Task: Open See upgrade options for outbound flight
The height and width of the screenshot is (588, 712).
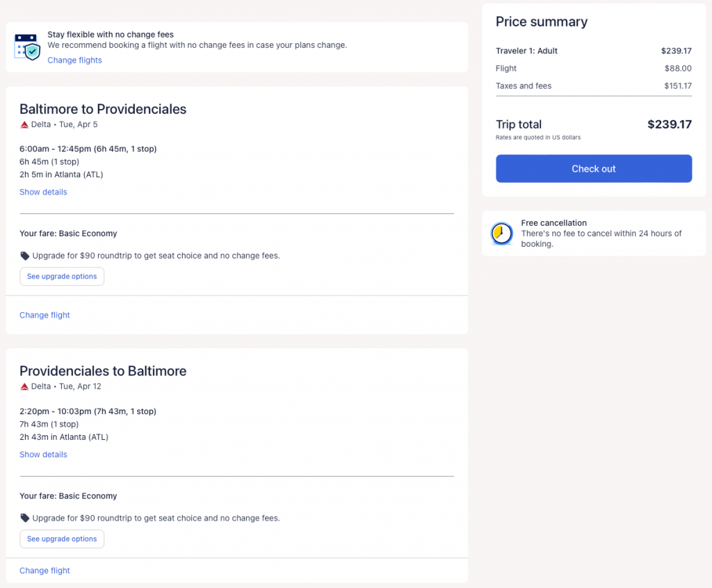Action: 62,277
